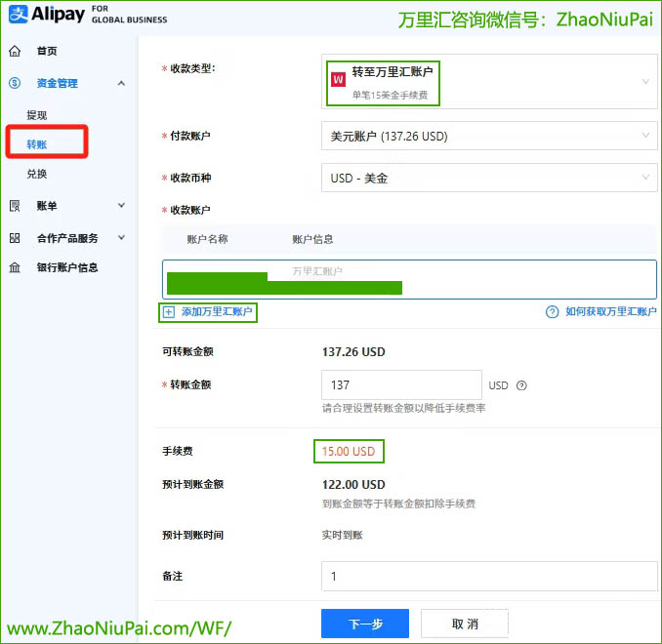
Task: Collapse the 资金管理 menu section
Action: click(121, 84)
